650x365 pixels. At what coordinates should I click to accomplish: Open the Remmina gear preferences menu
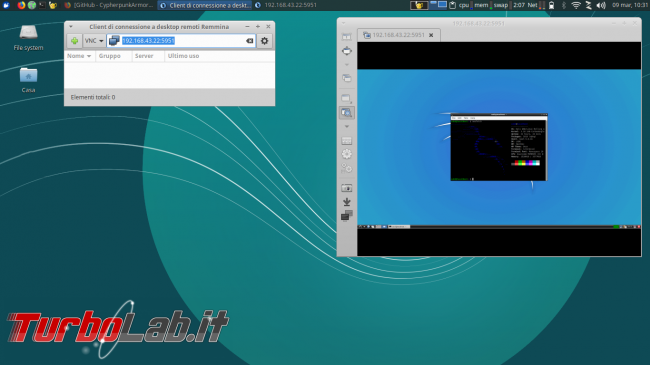(264, 41)
